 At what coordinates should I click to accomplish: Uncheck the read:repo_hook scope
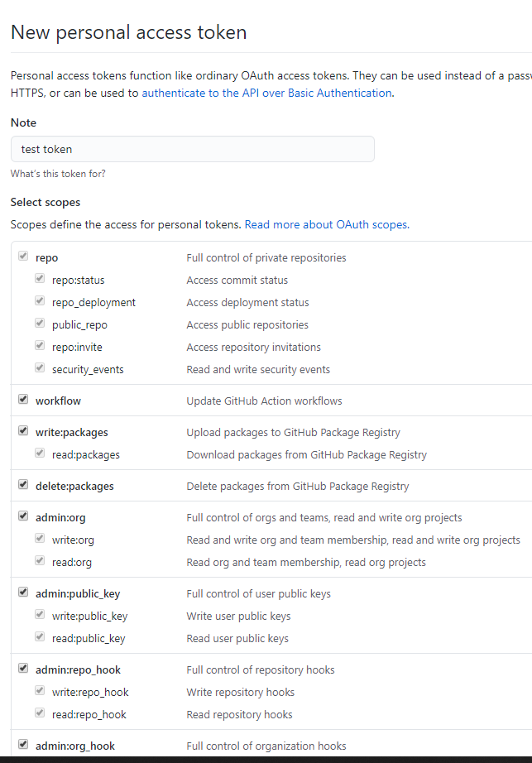pyautogui.click(x=40, y=712)
